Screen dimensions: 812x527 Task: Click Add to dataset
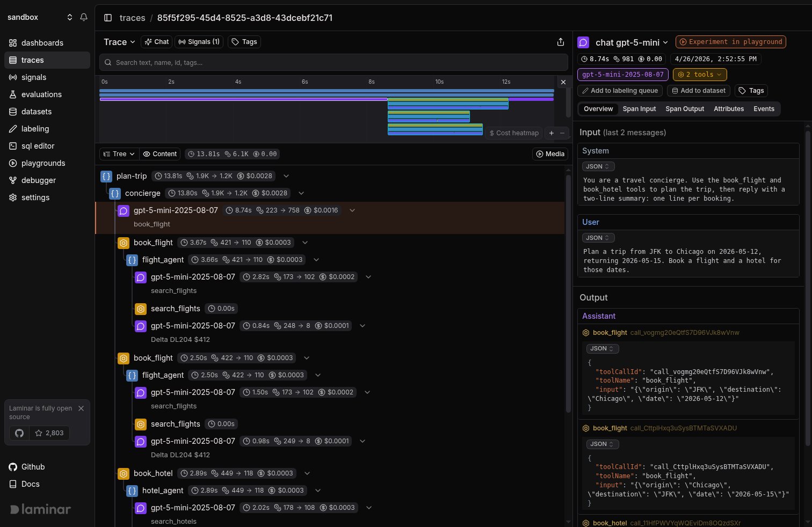coord(699,91)
